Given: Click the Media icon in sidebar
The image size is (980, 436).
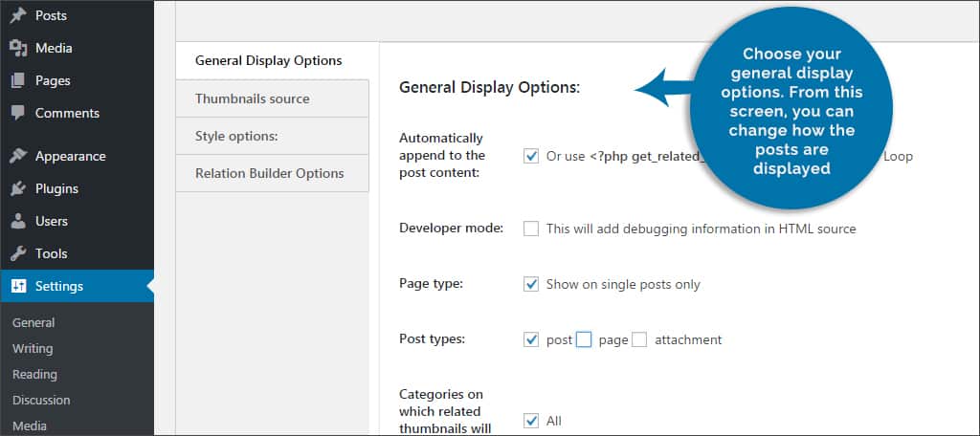Looking at the screenshot, I should pyautogui.click(x=18, y=48).
